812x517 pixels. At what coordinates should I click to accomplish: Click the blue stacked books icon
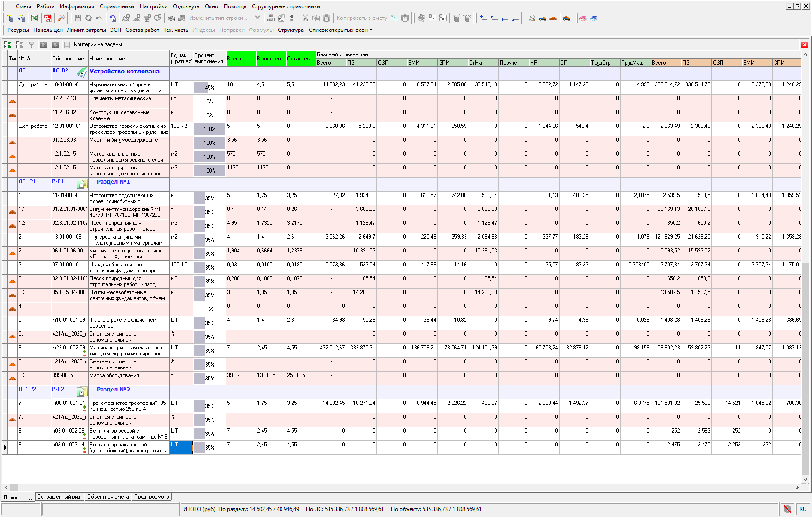click(594, 18)
